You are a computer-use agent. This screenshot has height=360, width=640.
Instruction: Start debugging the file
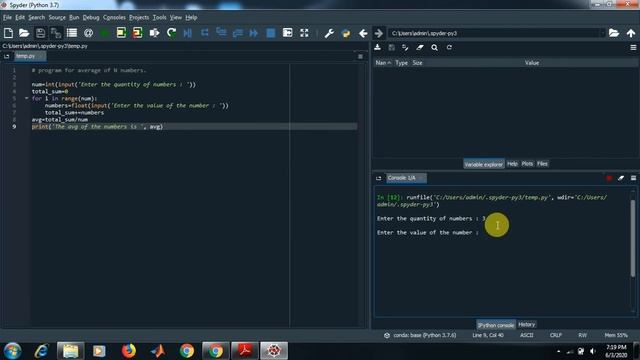(188, 33)
